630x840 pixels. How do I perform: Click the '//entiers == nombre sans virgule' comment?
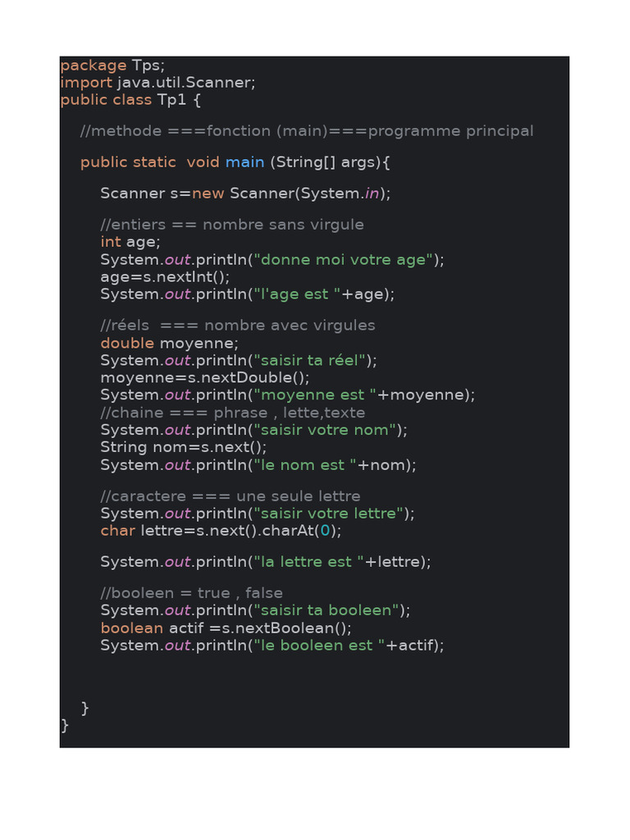tap(232, 225)
